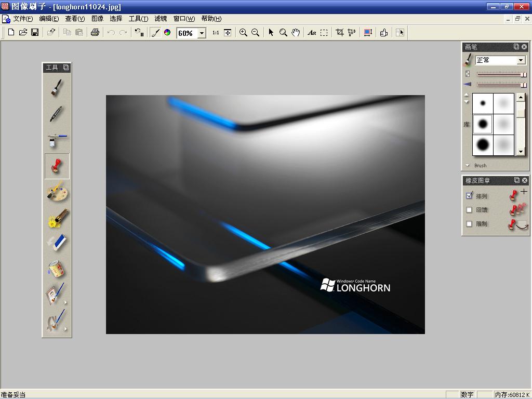The image size is (532, 399).
Task: Click the fit-to-window icon
Action: pos(228,33)
